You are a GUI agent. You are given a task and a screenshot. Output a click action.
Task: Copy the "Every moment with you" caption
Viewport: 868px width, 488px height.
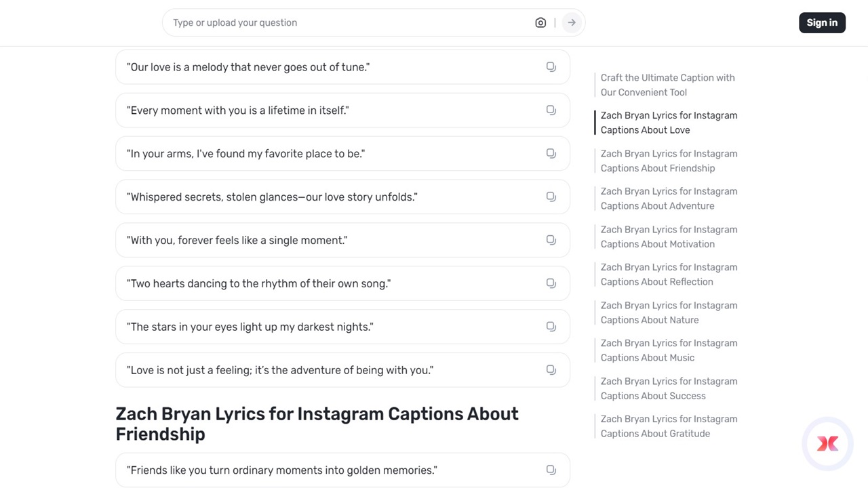(x=551, y=110)
